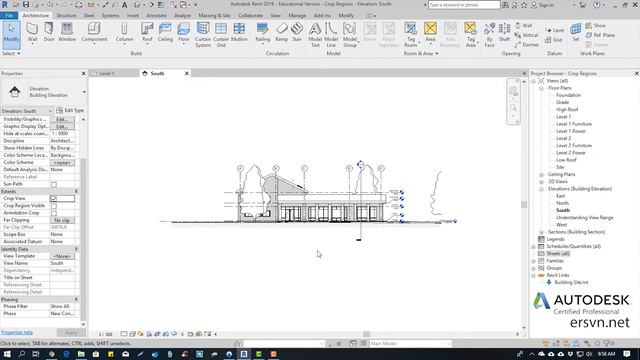Open the taskbar notification center icon
640x360 pixels.
coord(627,354)
